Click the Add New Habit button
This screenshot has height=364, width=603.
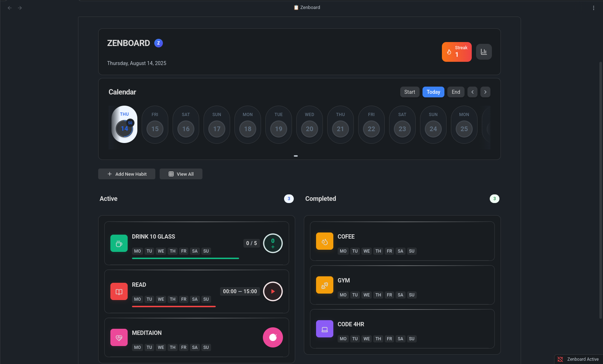[x=127, y=174]
